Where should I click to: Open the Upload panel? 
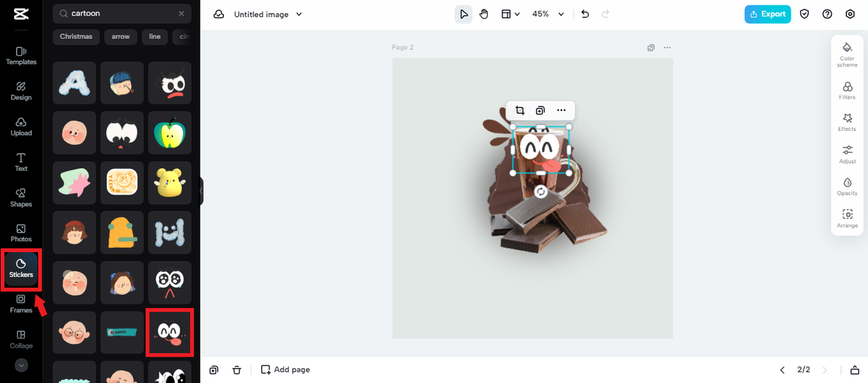(x=21, y=127)
